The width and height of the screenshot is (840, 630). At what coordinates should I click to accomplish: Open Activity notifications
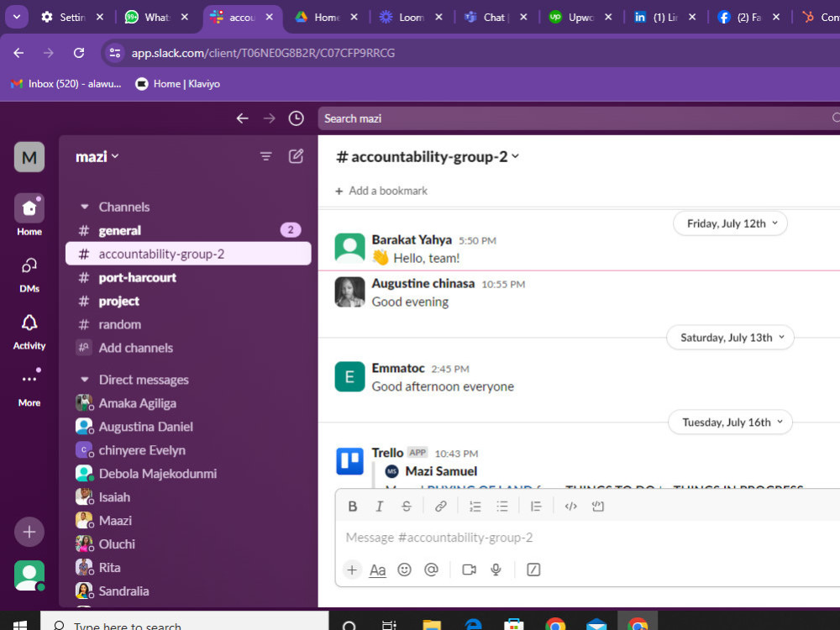[29, 332]
